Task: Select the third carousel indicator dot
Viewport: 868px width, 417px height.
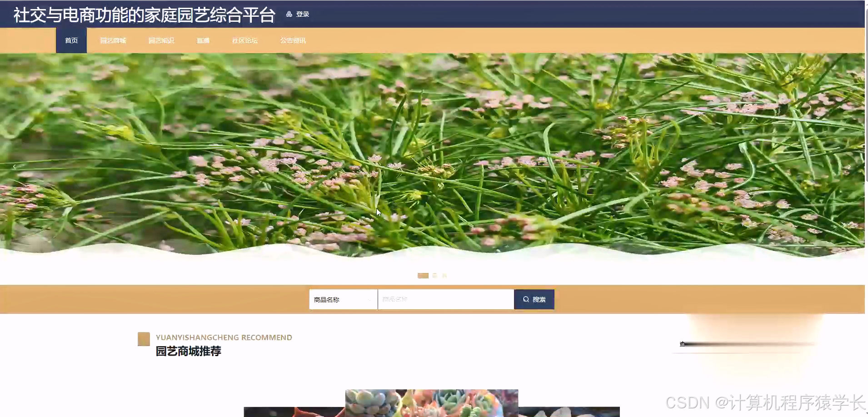Action: (x=444, y=275)
